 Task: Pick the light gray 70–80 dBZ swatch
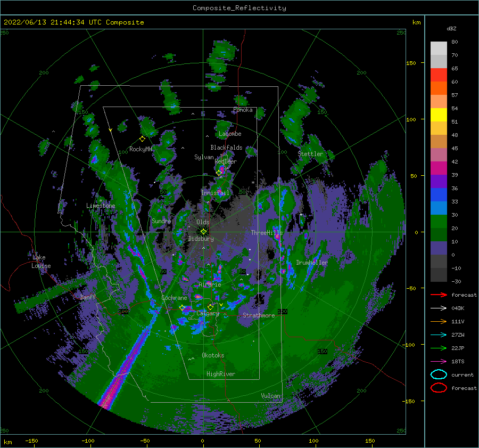pyautogui.click(x=439, y=48)
